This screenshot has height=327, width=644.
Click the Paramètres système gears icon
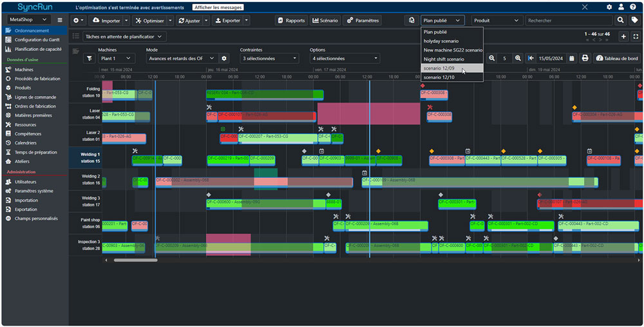(8, 191)
